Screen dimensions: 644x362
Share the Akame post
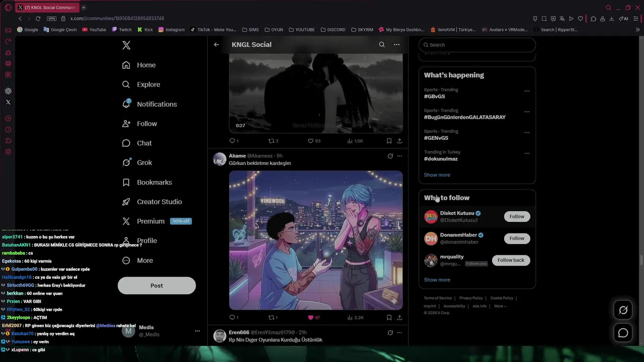(x=399, y=317)
